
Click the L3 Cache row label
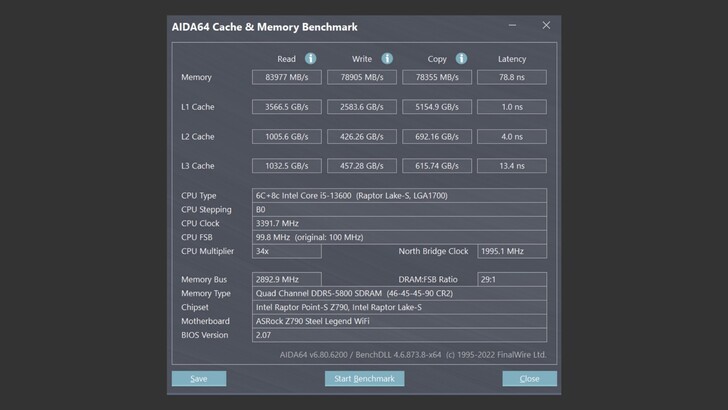point(198,166)
